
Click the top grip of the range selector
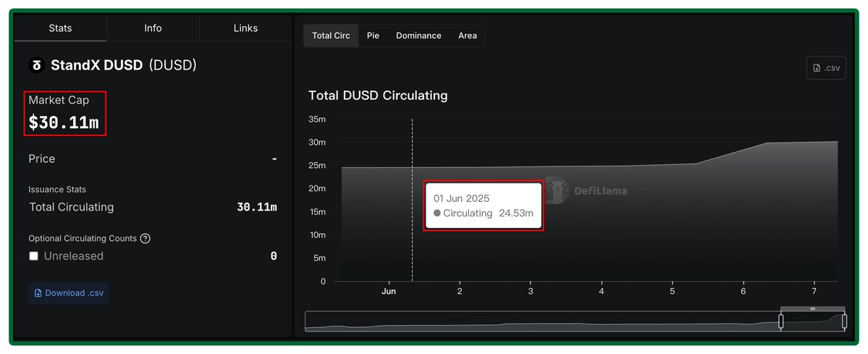(x=813, y=308)
